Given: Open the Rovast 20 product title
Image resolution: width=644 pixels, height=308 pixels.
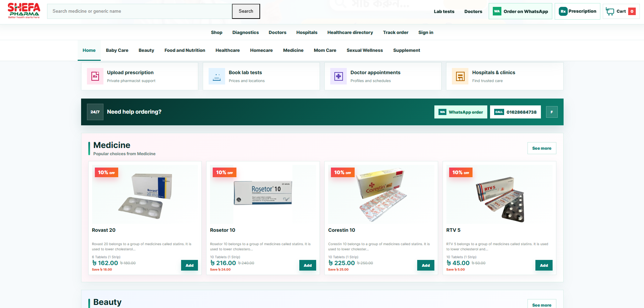Looking at the screenshot, I should (x=104, y=230).
